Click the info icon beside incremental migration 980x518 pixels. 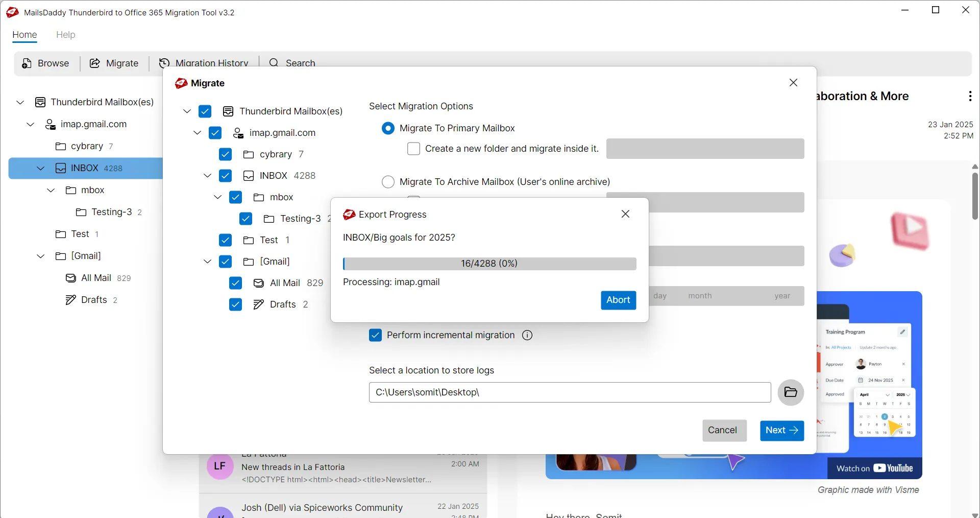pos(527,336)
